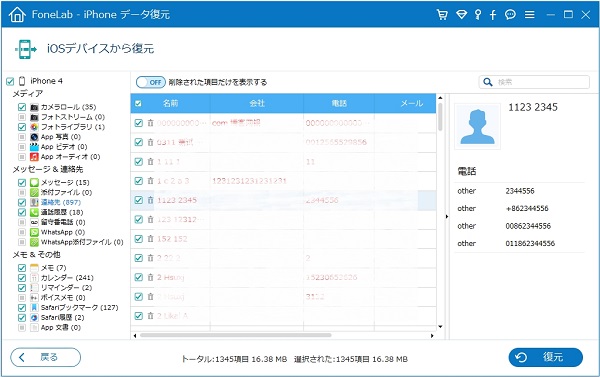This screenshot has width=600, height=377.
Task: Click the Safariブックマーク bookmark icon
Action: click(34, 307)
